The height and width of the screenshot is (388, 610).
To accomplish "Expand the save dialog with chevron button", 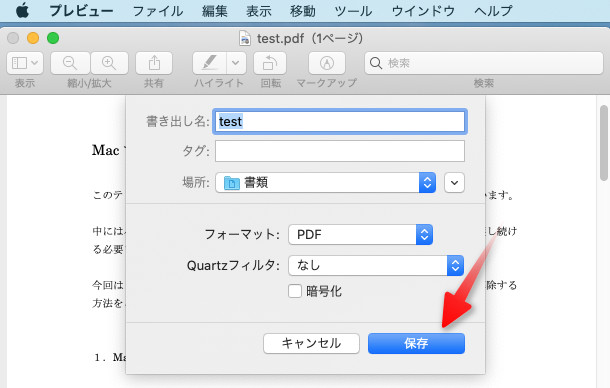I will (454, 183).
